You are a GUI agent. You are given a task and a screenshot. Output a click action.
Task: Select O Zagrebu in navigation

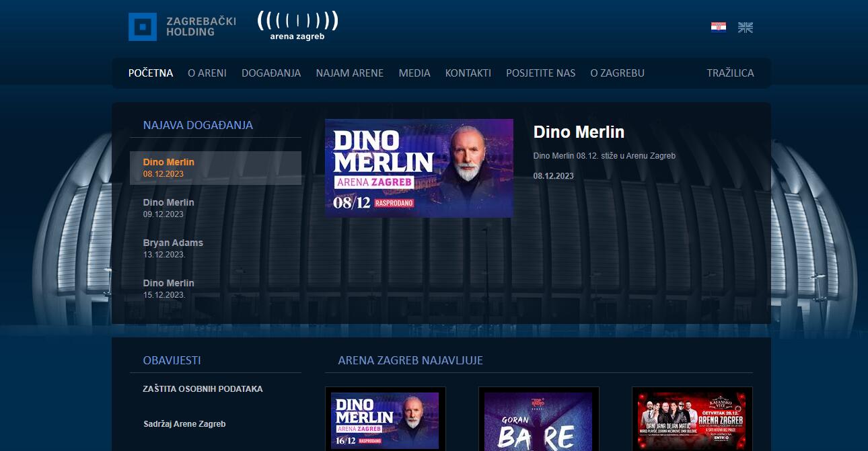(x=618, y=73)
